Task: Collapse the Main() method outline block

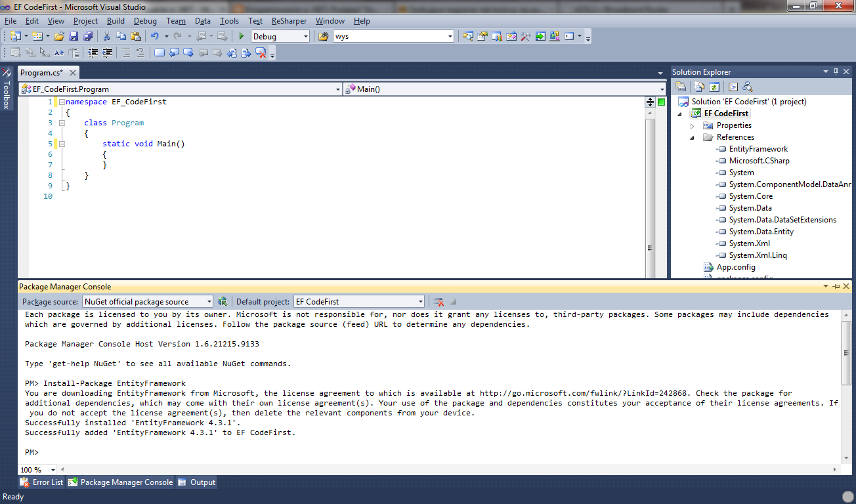Action: [x=62, y=144]
